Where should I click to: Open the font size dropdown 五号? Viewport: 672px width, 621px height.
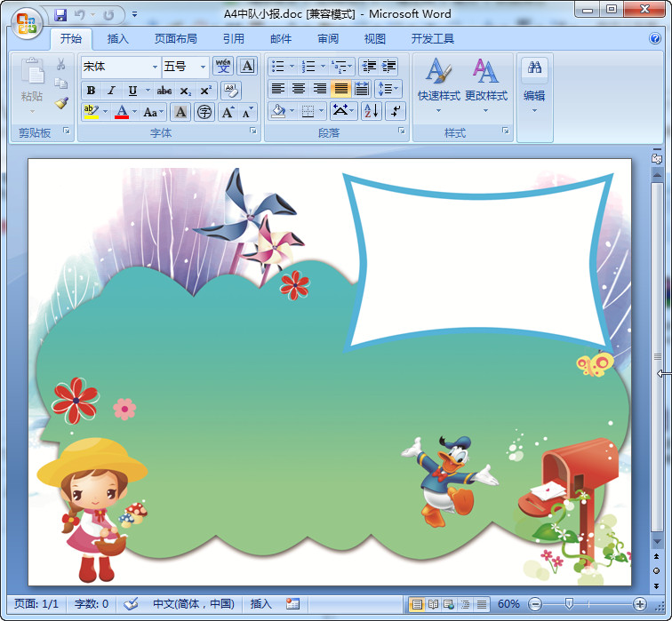[x=203, y=67]
